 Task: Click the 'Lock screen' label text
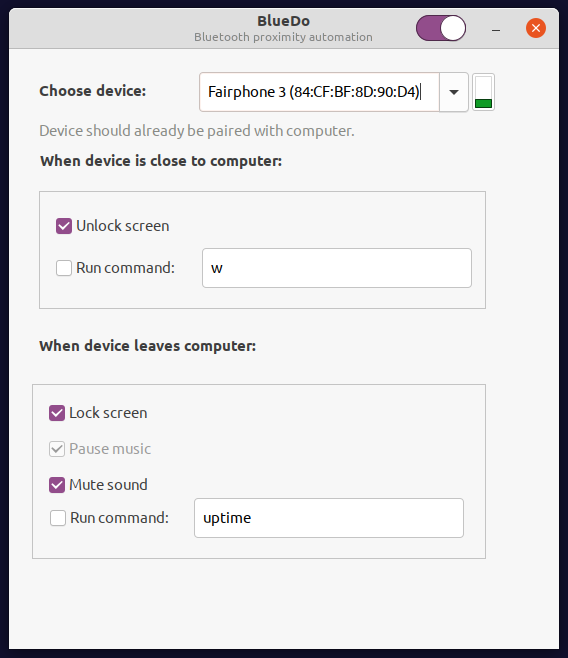pyautogui.click(x=108, y=413)
